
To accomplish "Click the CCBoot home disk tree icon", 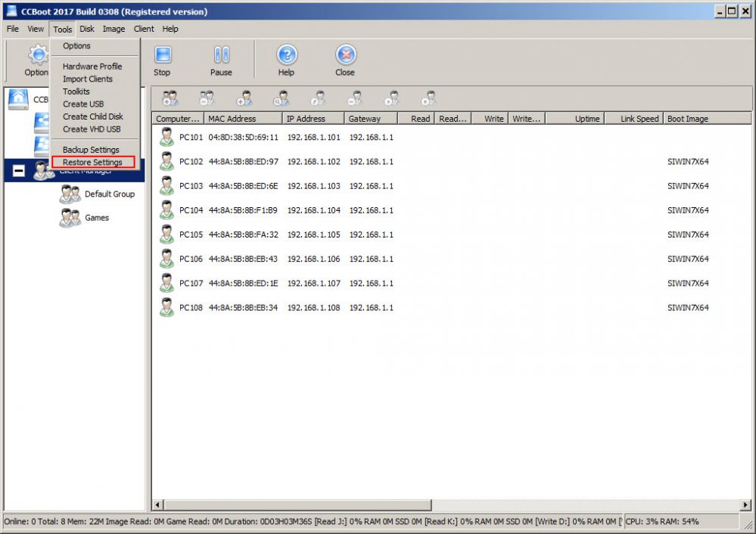I will [18, 99].
